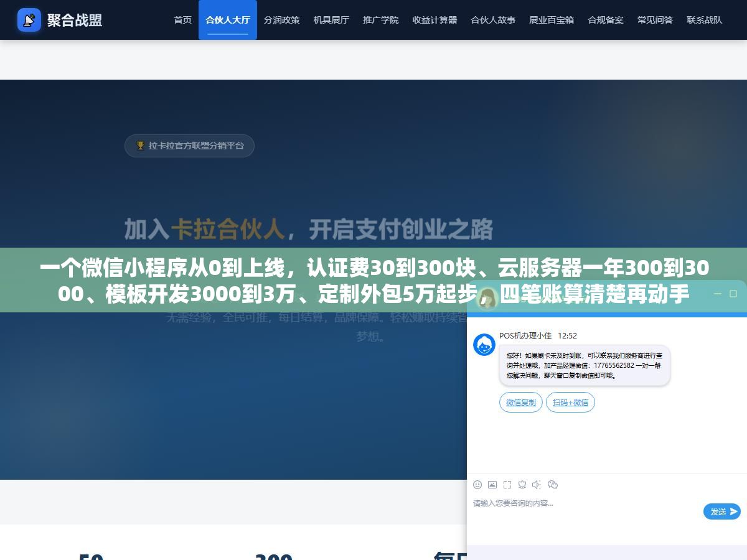Click the image upload icon in chat

pos(492,485)
